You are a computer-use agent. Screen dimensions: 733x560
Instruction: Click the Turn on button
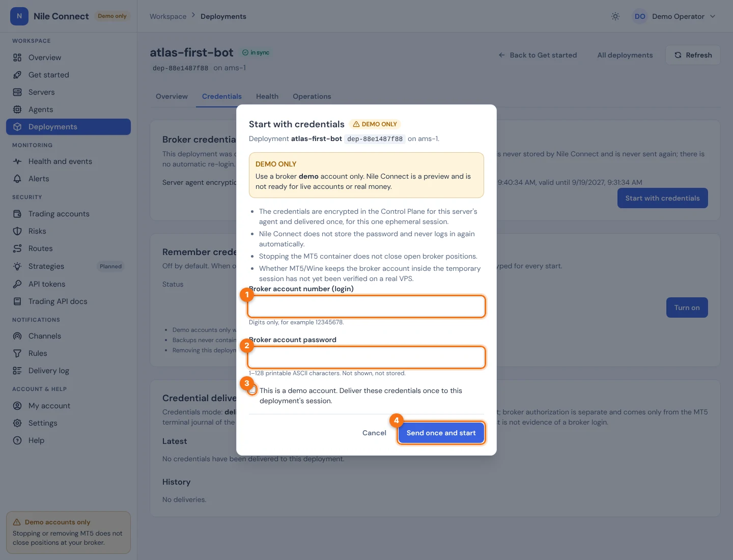click(687, 307)
